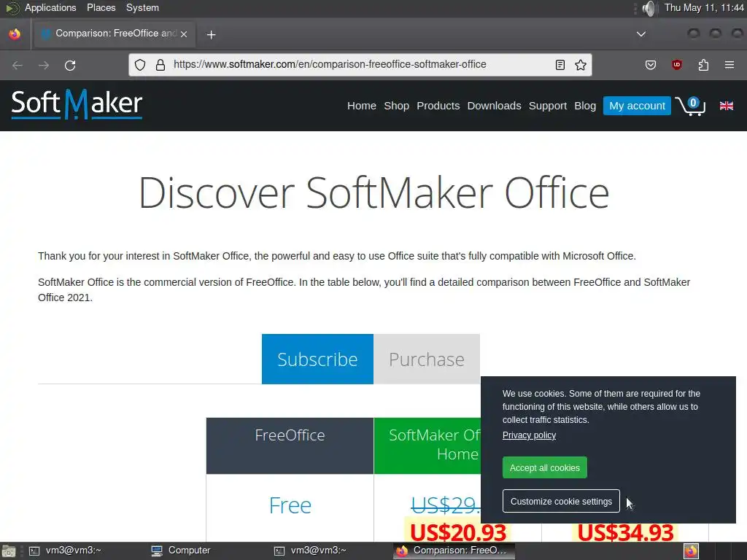Open Support in site navigation
Viewport: 747px width, 560px height.
coord(548,106)
